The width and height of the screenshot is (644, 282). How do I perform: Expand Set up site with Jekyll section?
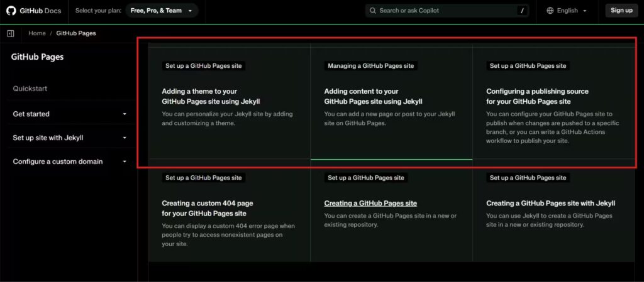point(70,138)
